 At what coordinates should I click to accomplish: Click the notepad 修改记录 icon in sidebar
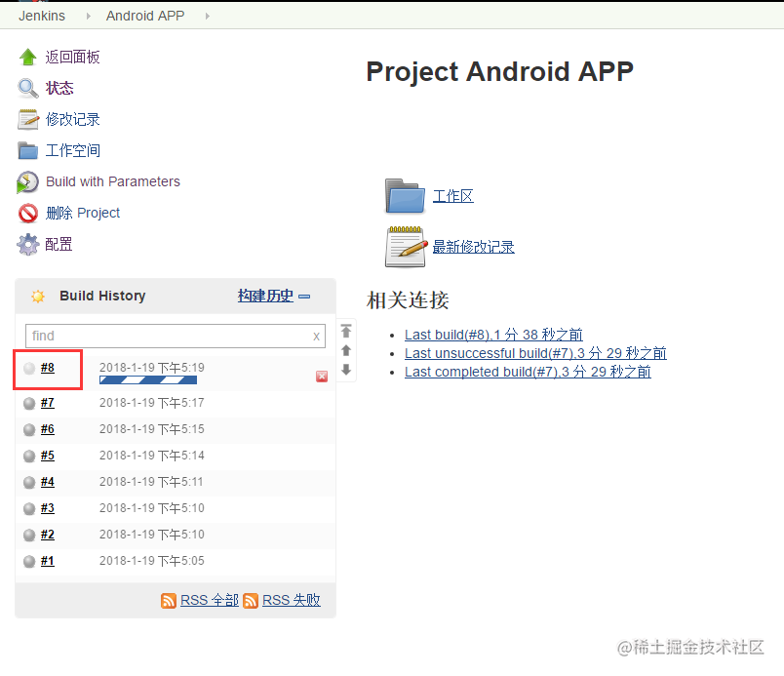click(x=28, y=120)
